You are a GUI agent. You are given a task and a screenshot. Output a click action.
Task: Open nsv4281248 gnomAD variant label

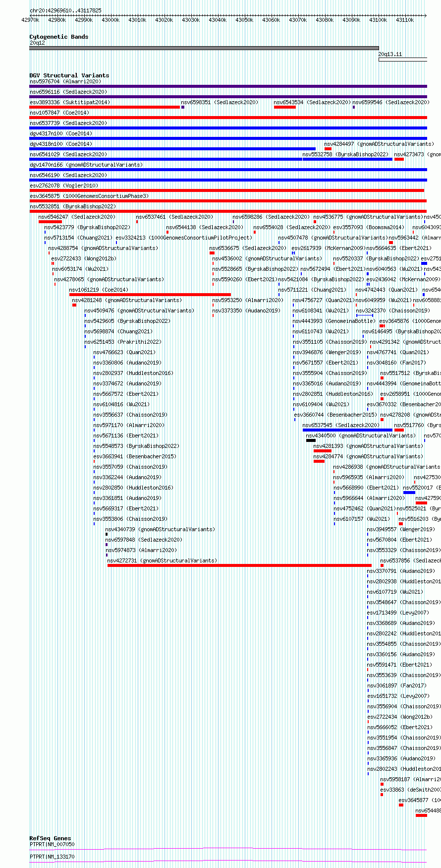pos(127,300)
